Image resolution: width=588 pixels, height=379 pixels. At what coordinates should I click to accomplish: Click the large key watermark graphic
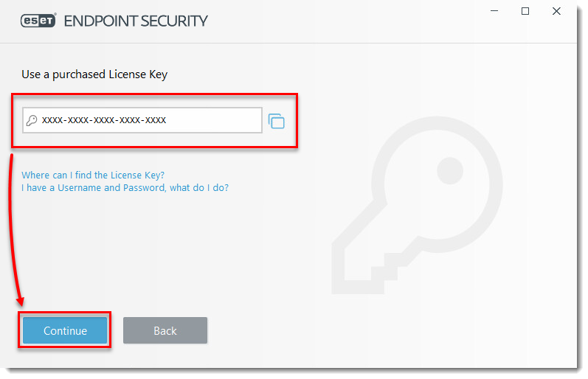click(417, 206)
